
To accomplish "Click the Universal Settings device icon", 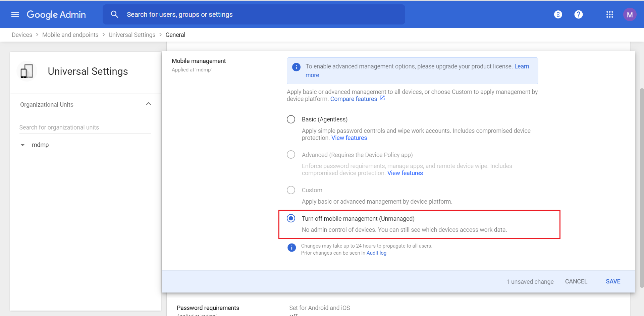I will coord(27,71).
